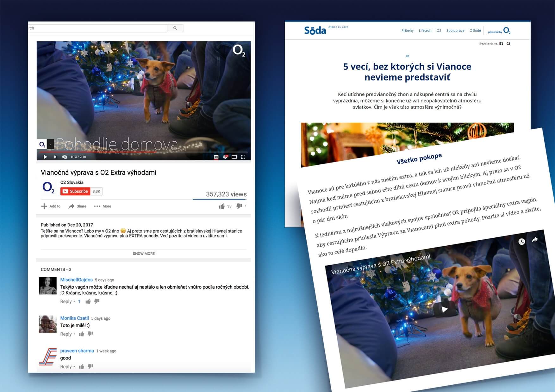555x392 pixels.
Task: Open the video settings gear icon
Action: click(225, 157)
